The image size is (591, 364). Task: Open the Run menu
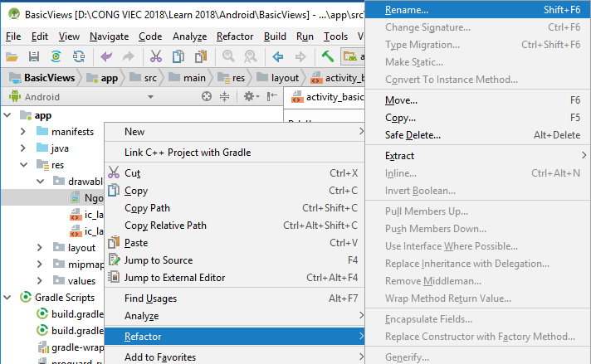[x=305, y=36]
